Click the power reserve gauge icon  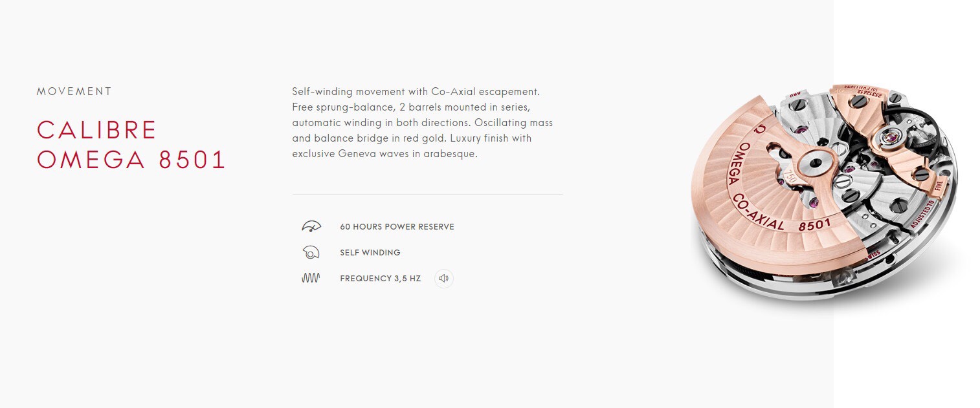click(311, 226)
